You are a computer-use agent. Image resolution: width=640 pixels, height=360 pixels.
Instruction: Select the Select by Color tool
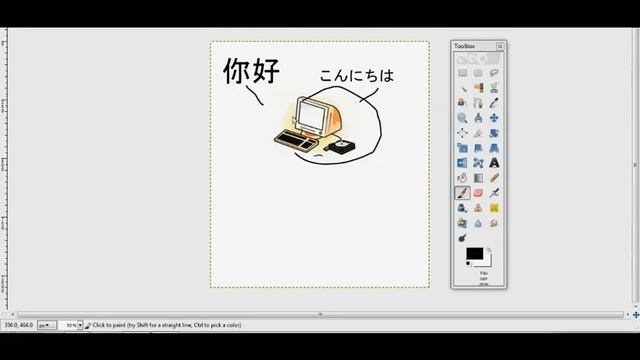point(478,88)
